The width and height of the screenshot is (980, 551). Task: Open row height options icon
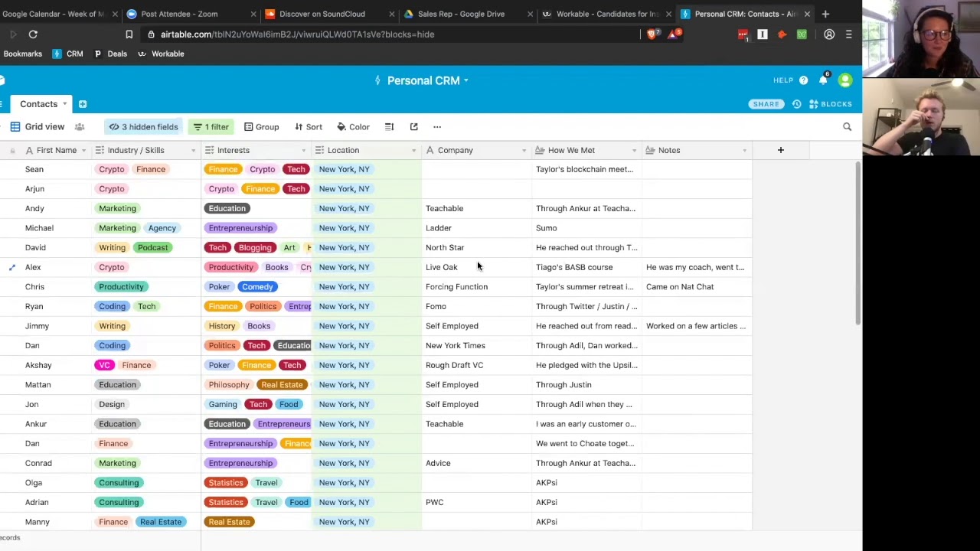(x=389, y=127)
